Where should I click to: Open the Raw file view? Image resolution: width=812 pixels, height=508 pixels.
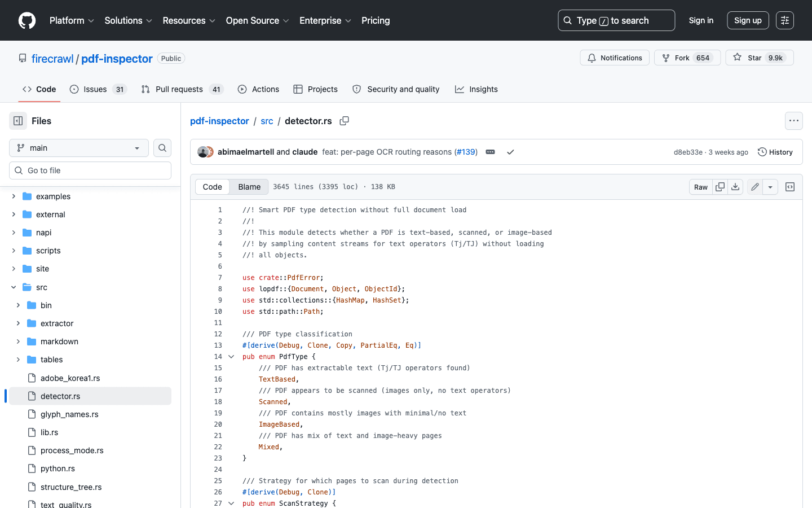click(x=701, y=187)
